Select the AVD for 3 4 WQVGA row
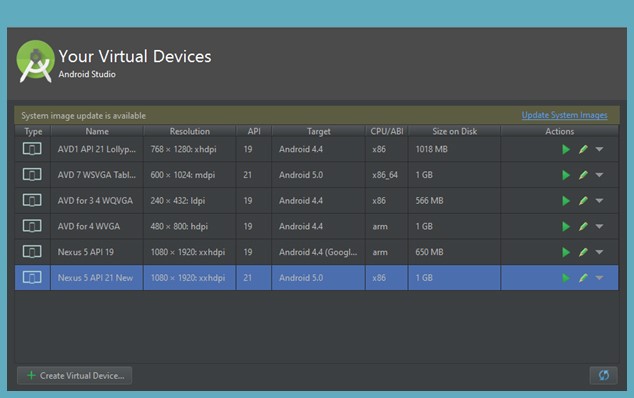 click(317, 201)
